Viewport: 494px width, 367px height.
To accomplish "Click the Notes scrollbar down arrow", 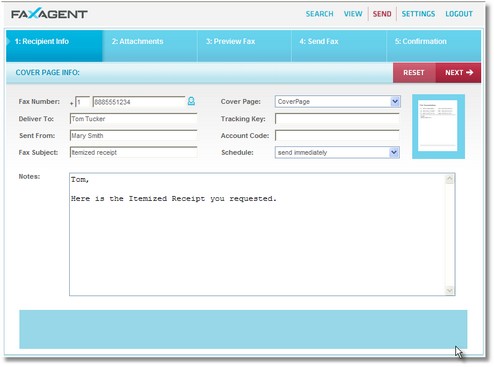I will 449,290.
